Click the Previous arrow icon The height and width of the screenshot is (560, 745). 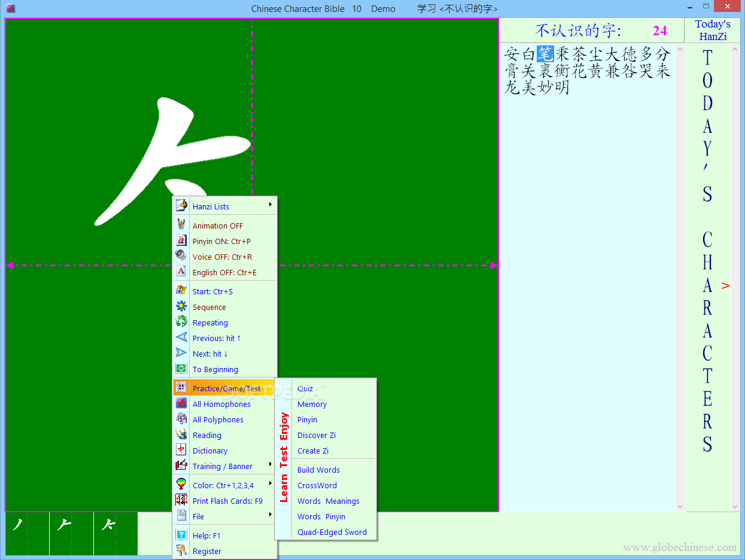coord(181,337)
